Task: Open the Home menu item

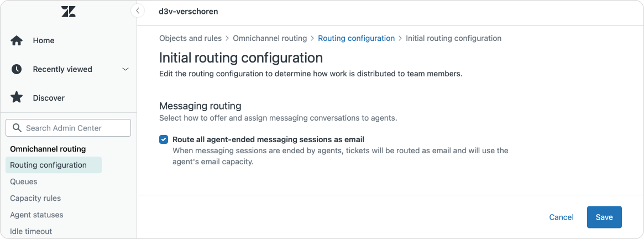Action: (x=44, y=40)
